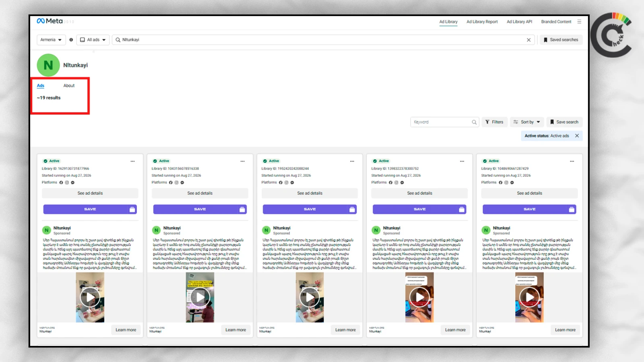
Task: Open options menu for ad 1629130731877966
Action: pyautogui.click(x=132, y=161)
